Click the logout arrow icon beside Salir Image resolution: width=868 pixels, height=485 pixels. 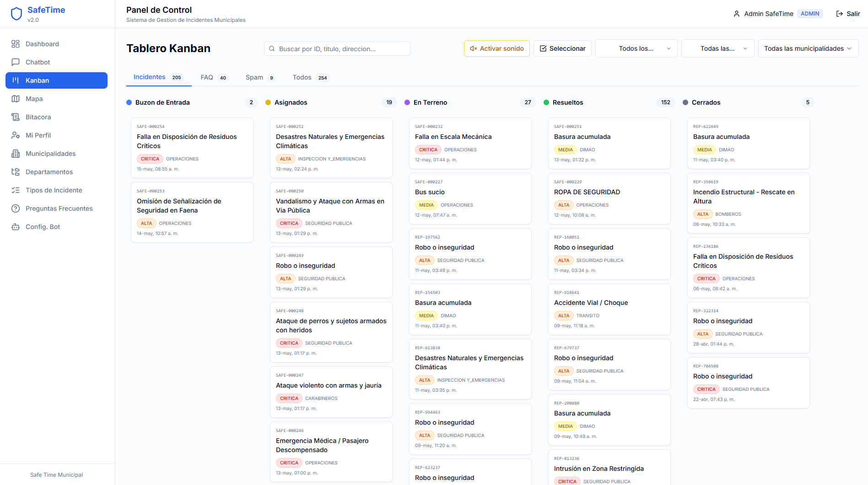pyautogui.click(x=840, y=14)
